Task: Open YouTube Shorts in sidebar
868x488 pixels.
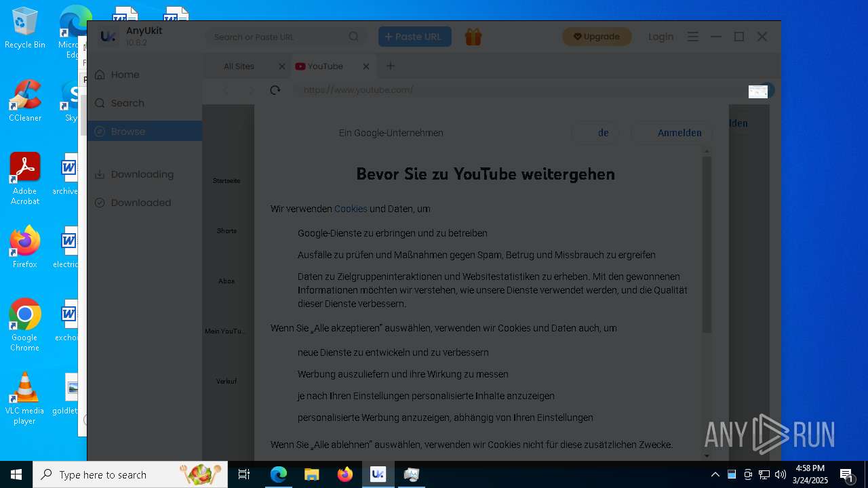Action: 226,231
